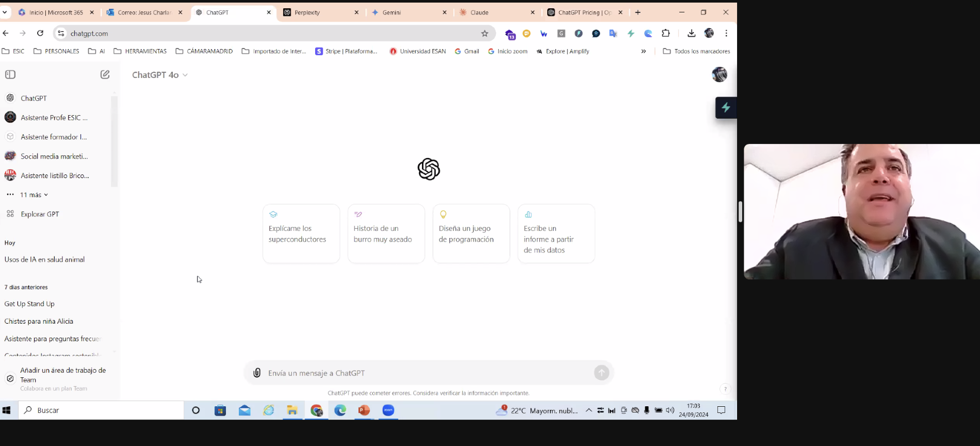
Task: Switch to the Perplexity tab
Action: click(x=321, y=12)
